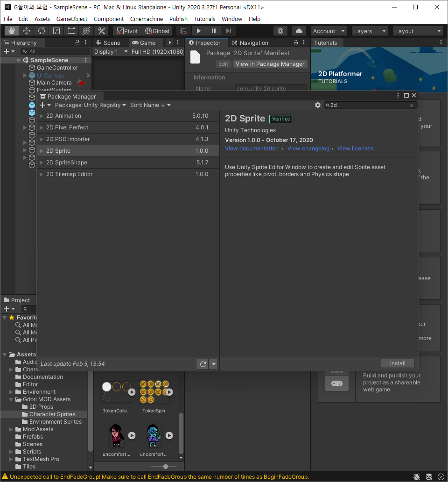Maximize the Package Manager window
The width and height of the screenshot is (448, 482).
[406, 95]
